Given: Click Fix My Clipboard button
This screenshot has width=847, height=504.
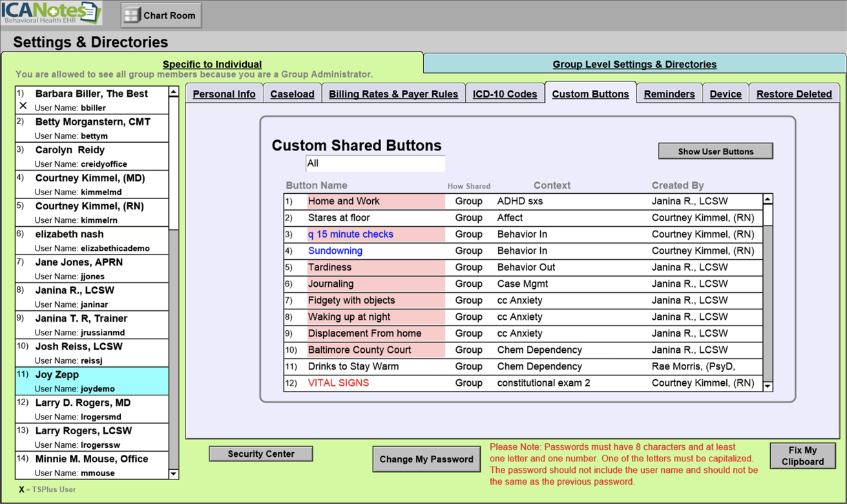Looking at the screenshot, I should pyautogui.click(x=802, y=456).
